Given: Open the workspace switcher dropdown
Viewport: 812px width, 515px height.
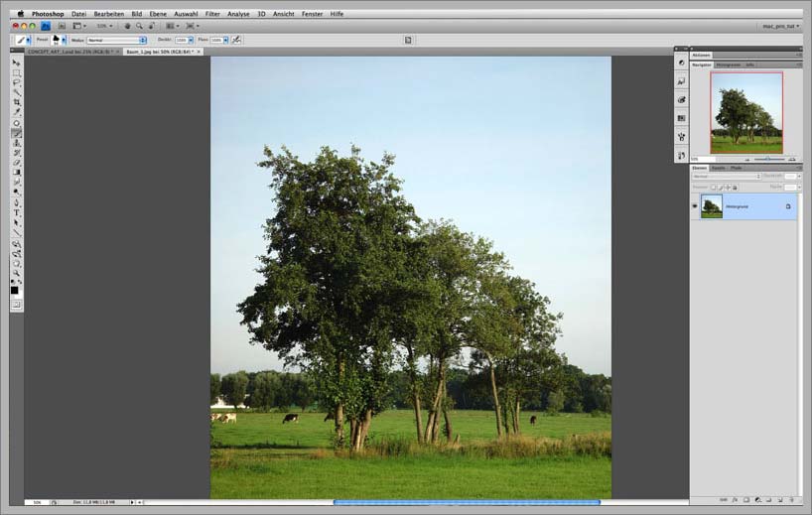Looking at the screenshot, I should click(x=781, y=26).
